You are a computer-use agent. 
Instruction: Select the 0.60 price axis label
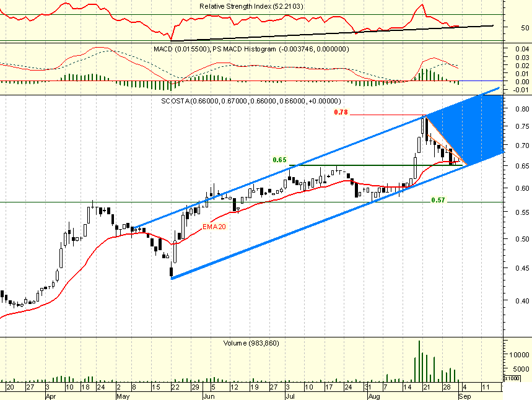click(522, 188)
